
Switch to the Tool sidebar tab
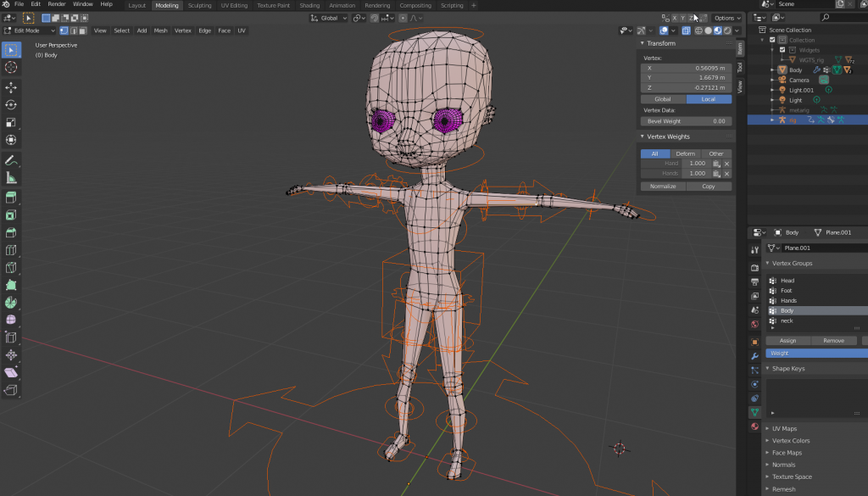point(740,68)
